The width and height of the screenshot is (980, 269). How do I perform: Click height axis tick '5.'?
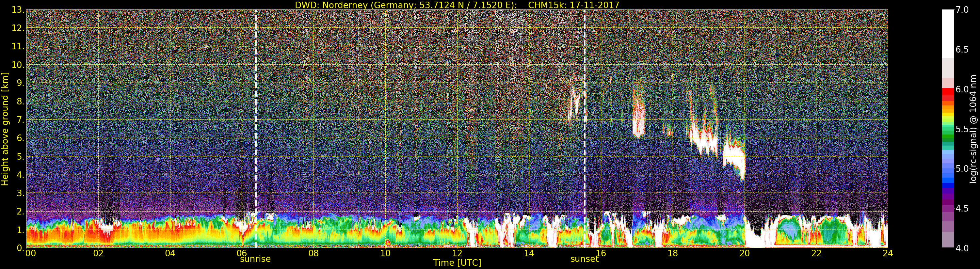point(21,156)
